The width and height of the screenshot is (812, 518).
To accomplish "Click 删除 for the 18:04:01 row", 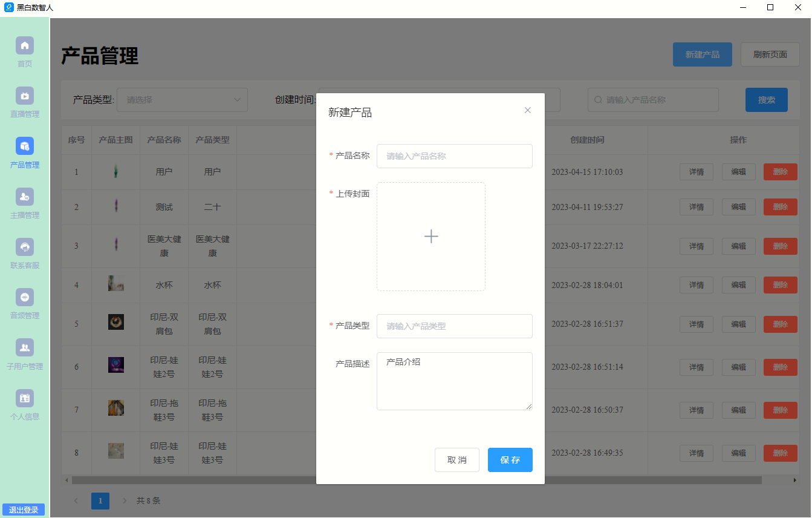I will point(781,285).
